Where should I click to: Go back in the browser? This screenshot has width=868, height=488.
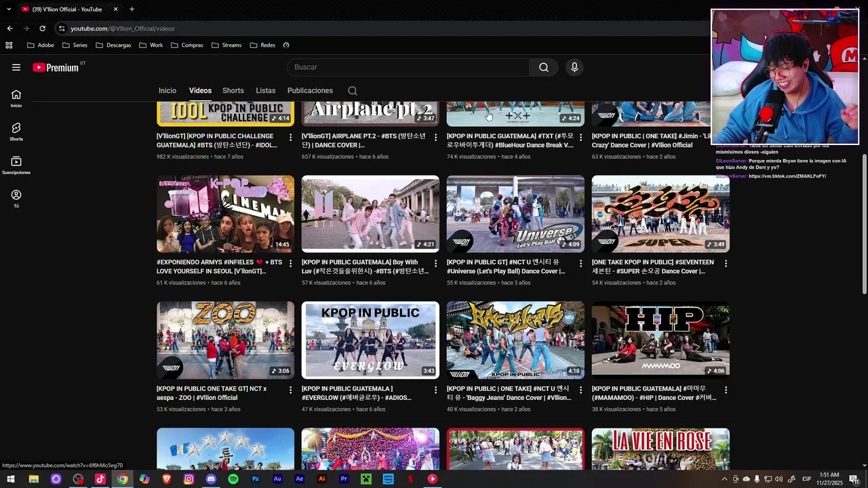coord(9,28)
